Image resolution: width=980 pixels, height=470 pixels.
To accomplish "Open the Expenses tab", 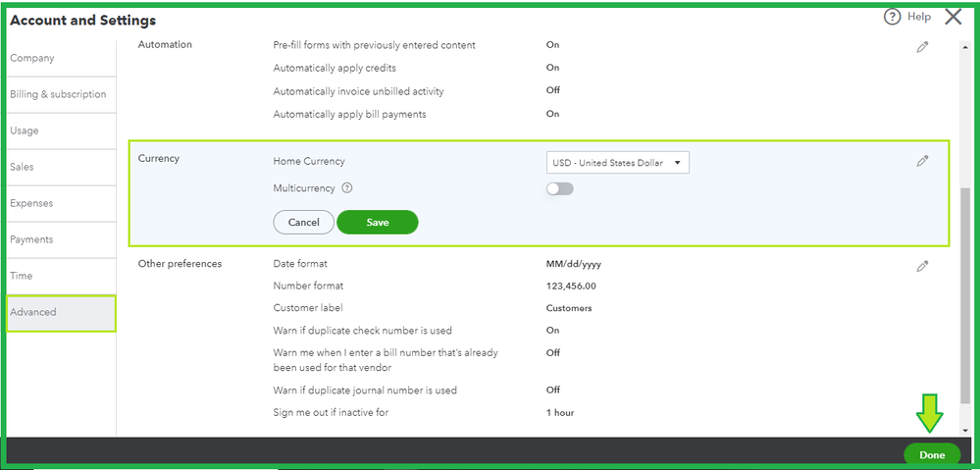I will [31, 203].
